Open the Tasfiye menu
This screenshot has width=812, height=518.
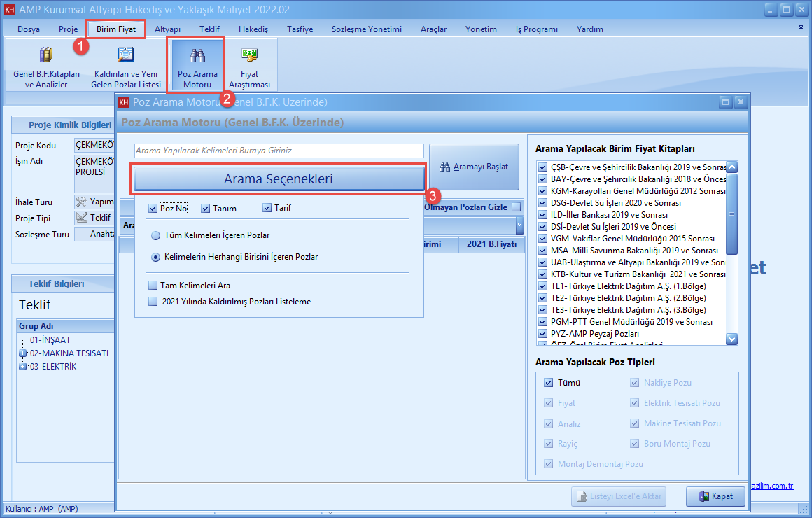click(x=300, y=29)
